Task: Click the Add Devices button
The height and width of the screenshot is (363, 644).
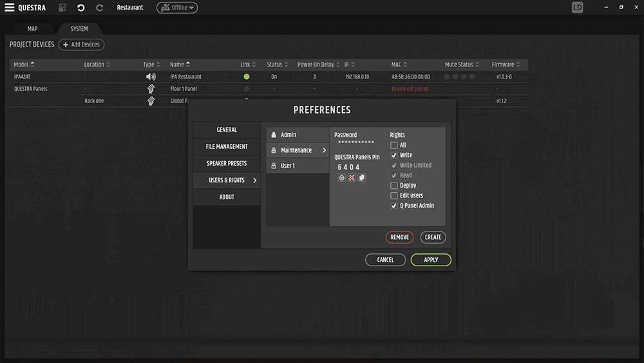Action: tap(81, 44)
